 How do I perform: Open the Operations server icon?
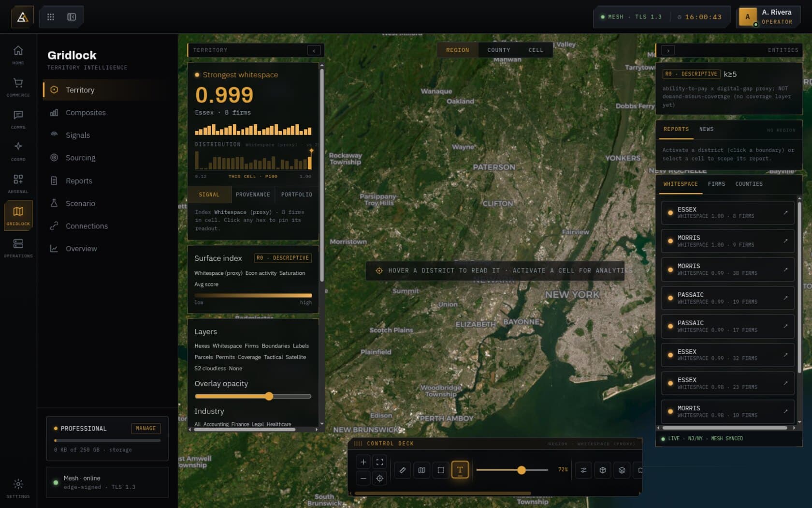18,248
